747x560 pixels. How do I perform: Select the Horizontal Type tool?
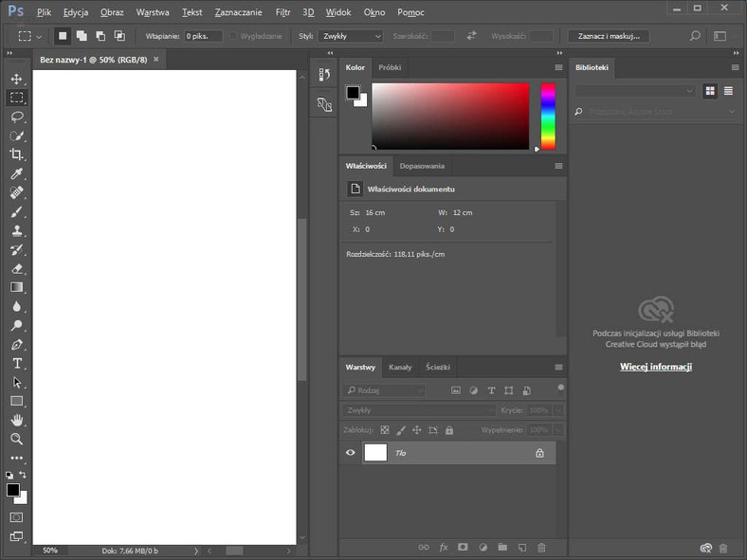pos(16,364)
